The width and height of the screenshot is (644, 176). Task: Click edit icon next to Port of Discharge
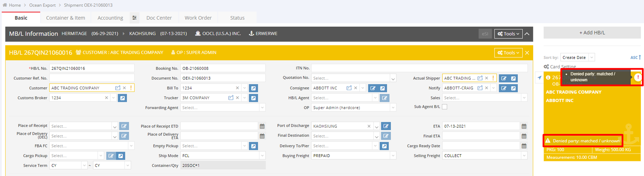pos(386,126)
